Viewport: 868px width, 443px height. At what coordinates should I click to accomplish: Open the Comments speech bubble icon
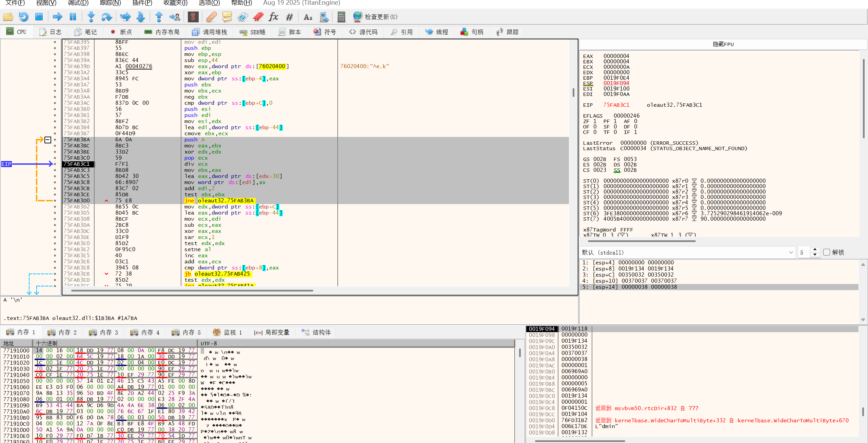click(x=227, y=17)
